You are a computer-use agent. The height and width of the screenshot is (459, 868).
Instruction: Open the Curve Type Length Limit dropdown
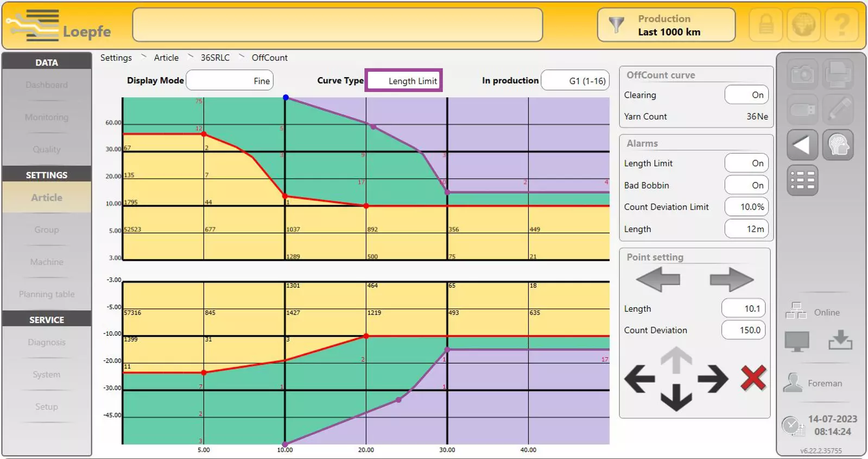[404, 81]
